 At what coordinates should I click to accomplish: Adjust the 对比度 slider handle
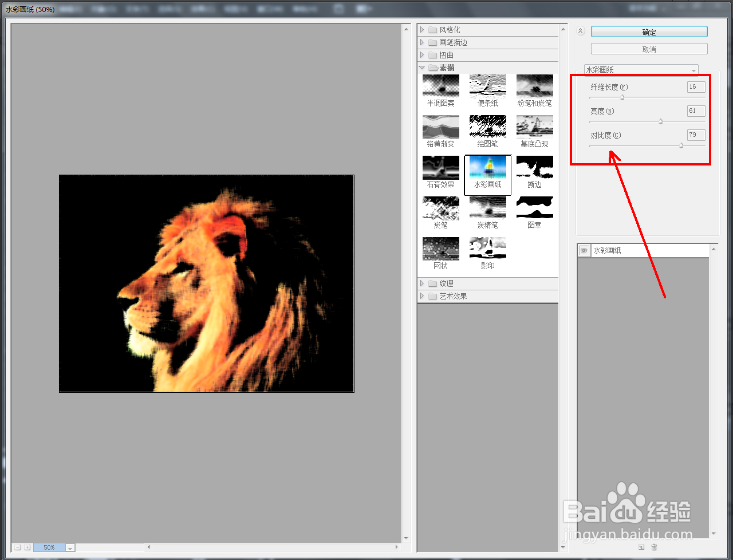pyautogui.click(x=681, y=145)
